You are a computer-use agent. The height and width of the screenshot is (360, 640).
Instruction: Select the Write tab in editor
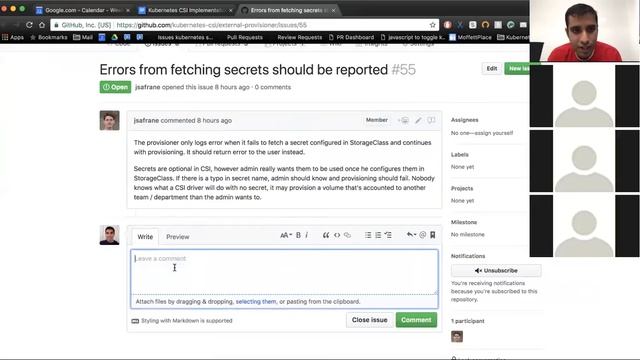[145, 237]
